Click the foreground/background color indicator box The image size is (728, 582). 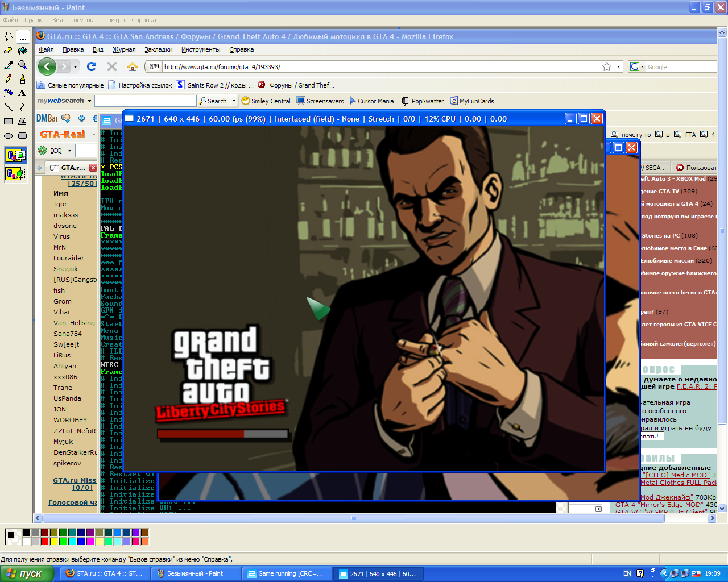pos(13,537)
